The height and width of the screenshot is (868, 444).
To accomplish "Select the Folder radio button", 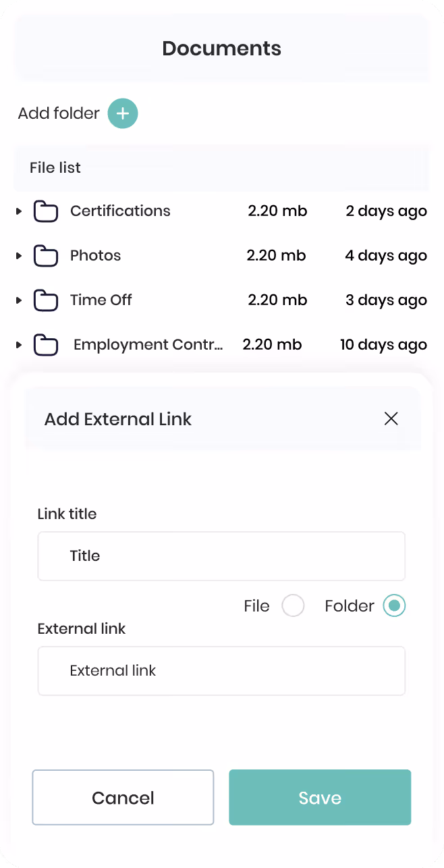I will pyautogui.click(x=394, y=605).
